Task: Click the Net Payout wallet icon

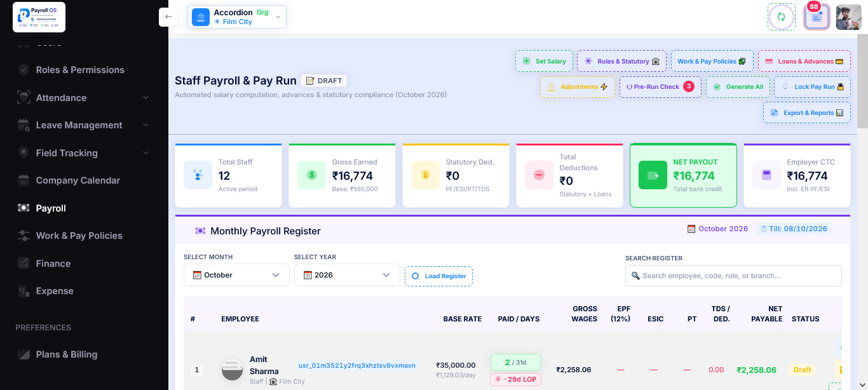Action: 653,175
